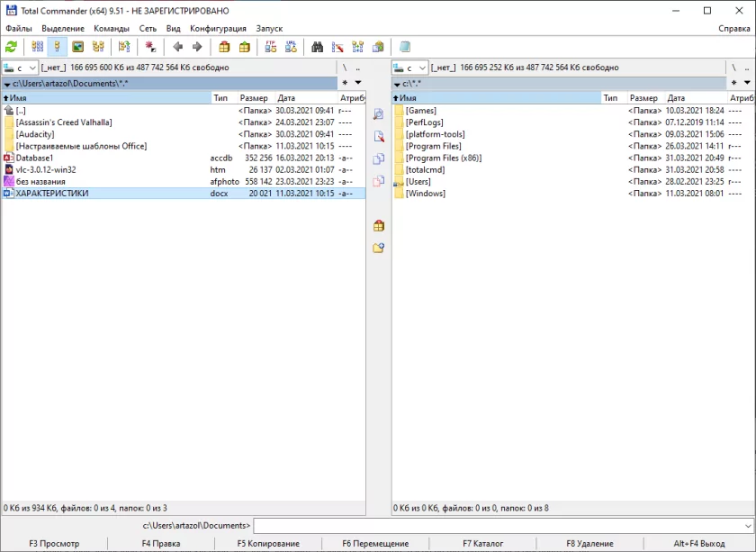Toggle the directory Tree view icon
The width and height of the screenshot is (756, 552).
[98, 47]
